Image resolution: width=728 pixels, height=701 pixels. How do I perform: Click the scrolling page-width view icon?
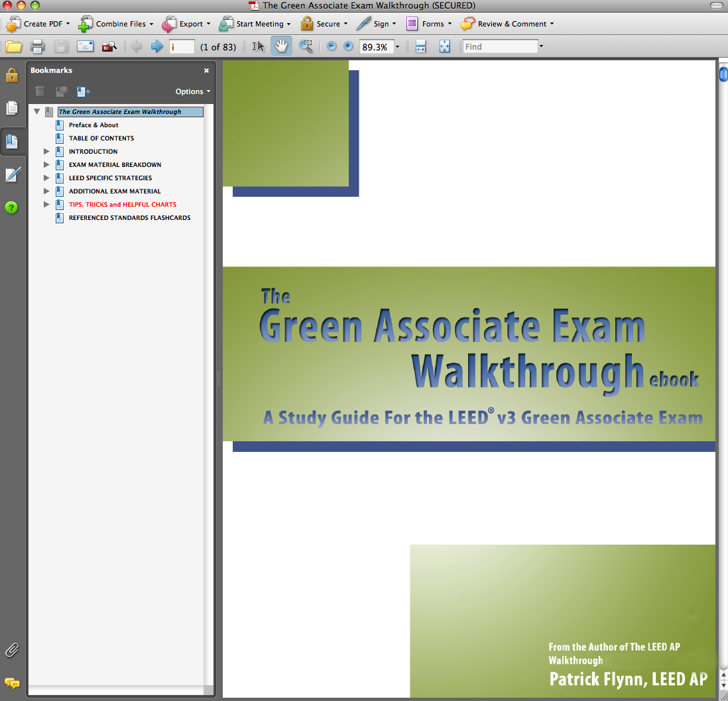[420, 46]
